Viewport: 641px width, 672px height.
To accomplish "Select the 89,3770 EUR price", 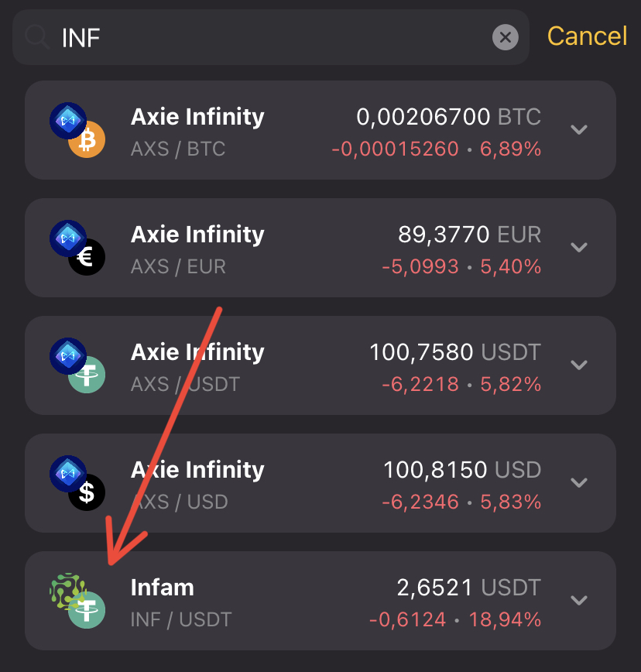I will pos(469,235).
